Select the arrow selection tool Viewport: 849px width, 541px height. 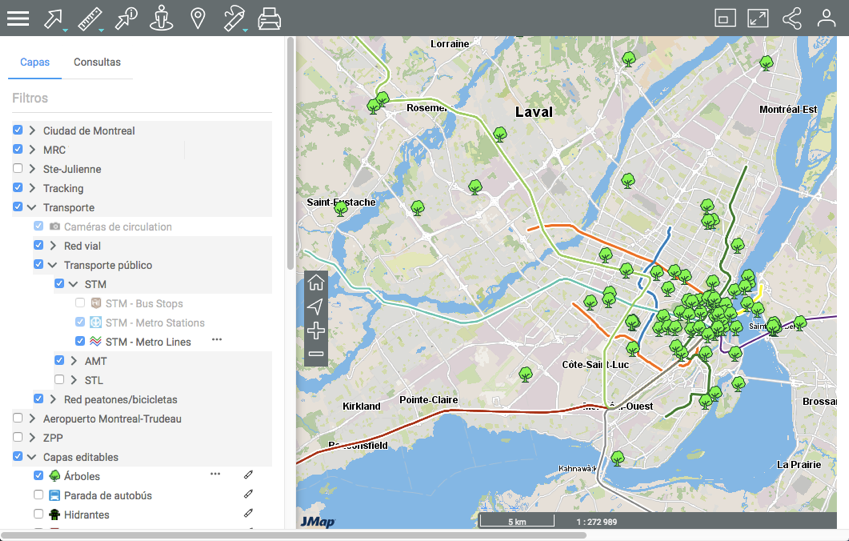pyautogui.click(x=54, y=18)
